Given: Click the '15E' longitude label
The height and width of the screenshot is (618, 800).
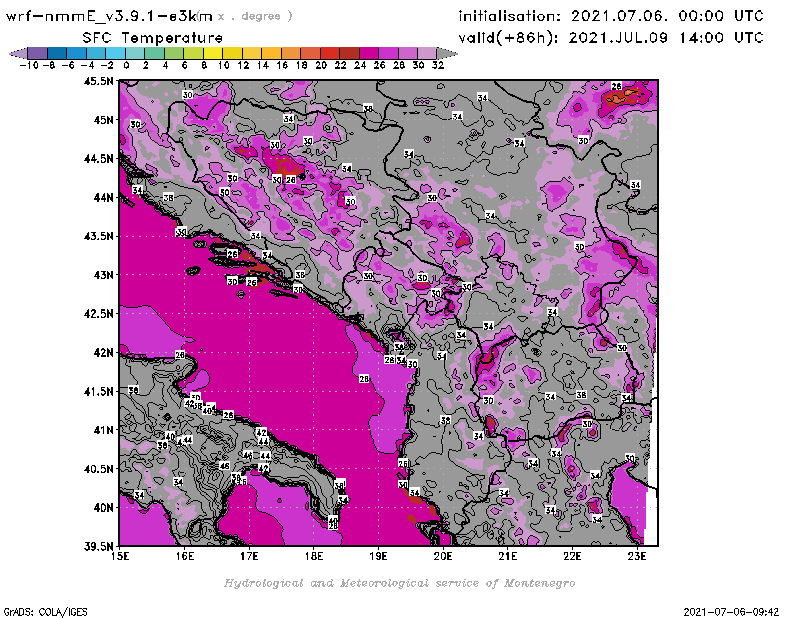Looking at the screenshot, I should tap(120, 556).
